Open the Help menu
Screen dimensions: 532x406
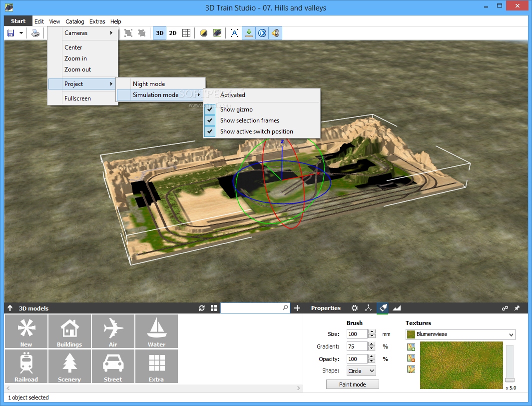click(116, 21)
